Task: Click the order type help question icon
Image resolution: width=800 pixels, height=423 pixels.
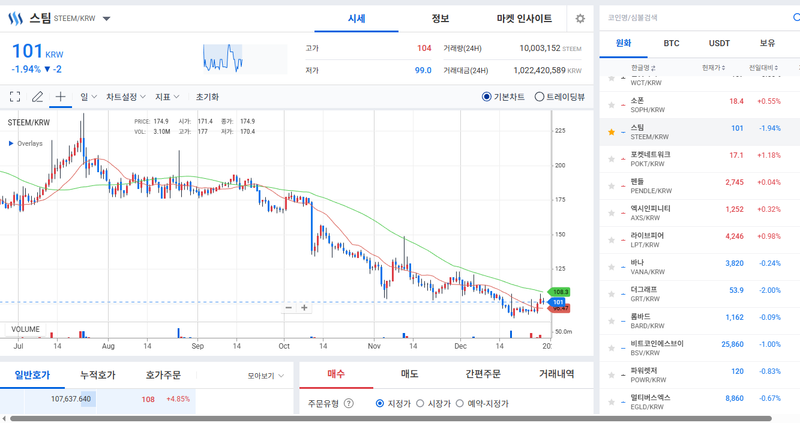Action: coord(349,404)
